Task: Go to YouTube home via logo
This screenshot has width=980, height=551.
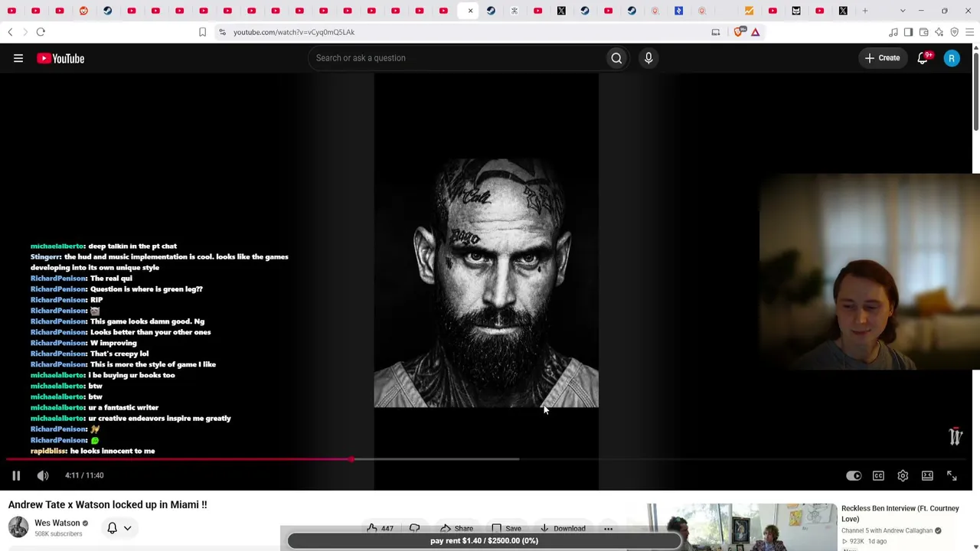Action: point(60,58)
